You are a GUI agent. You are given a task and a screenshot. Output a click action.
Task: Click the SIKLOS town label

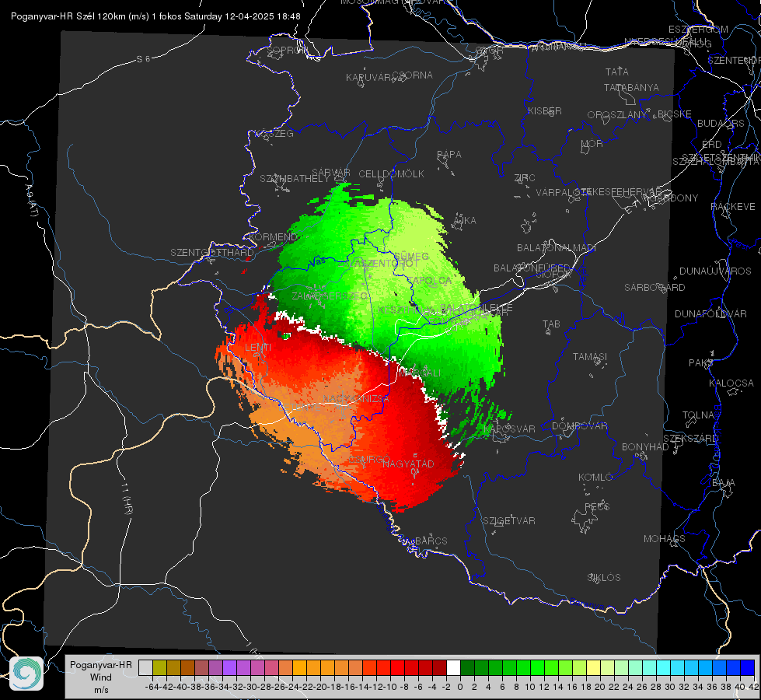604,578
